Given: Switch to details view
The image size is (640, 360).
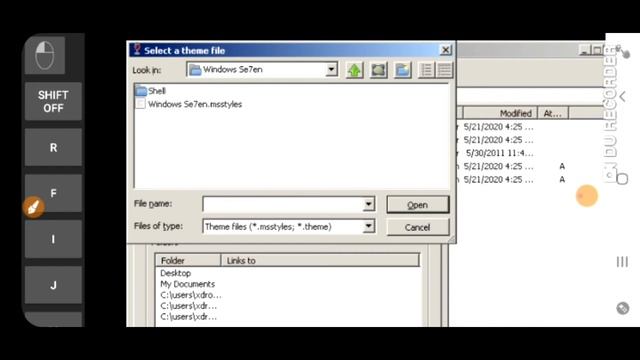Looking at the screenshot, I should coord(444,70).
